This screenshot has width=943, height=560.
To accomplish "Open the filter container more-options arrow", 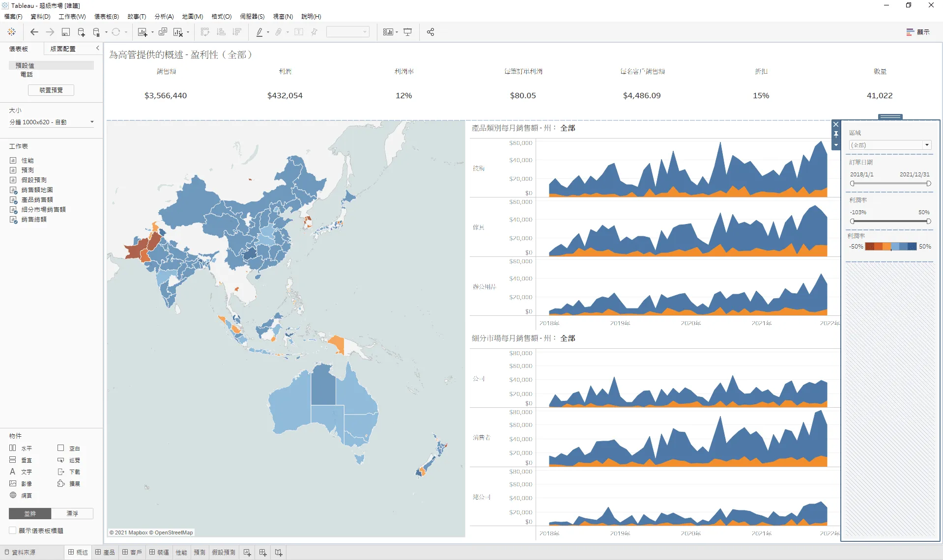I will click(x=836, y=145).
